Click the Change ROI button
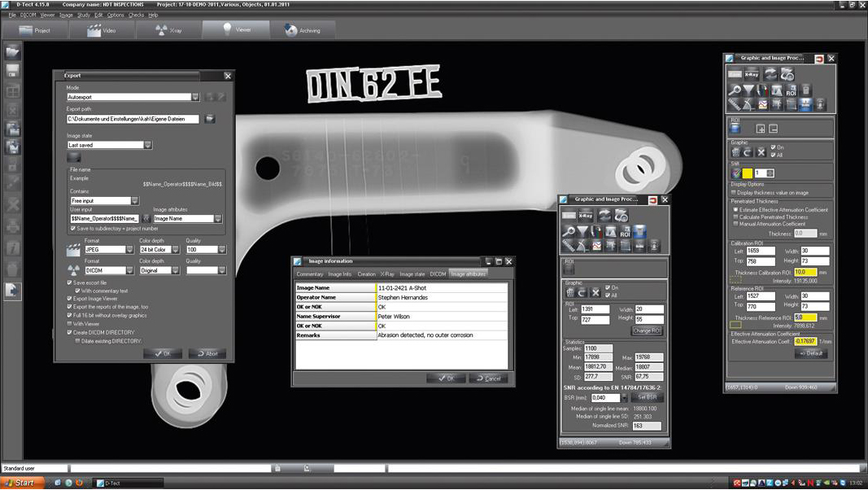This screenshot has width=868, height=490. [x=648, y=330]
